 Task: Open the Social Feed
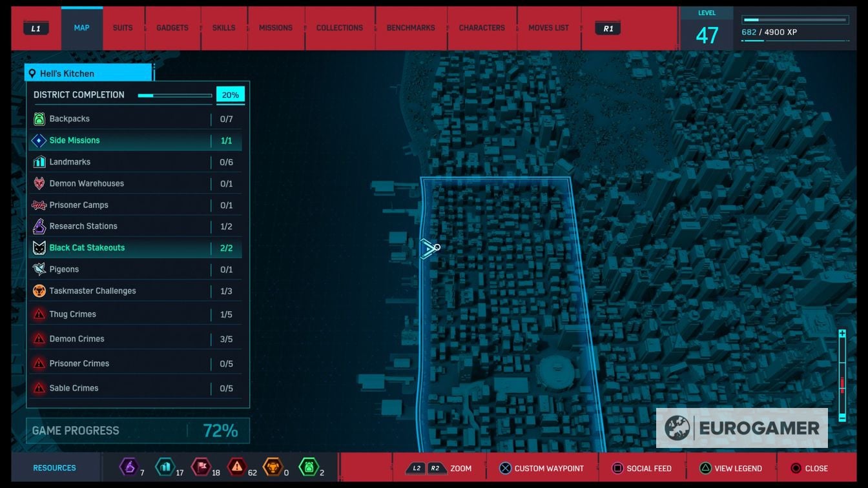pyautogui.click(x=642, y=469)
